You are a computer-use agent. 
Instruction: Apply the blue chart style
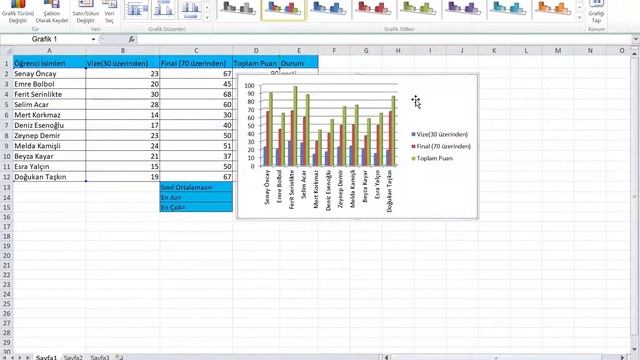click(x=328, y=9)
